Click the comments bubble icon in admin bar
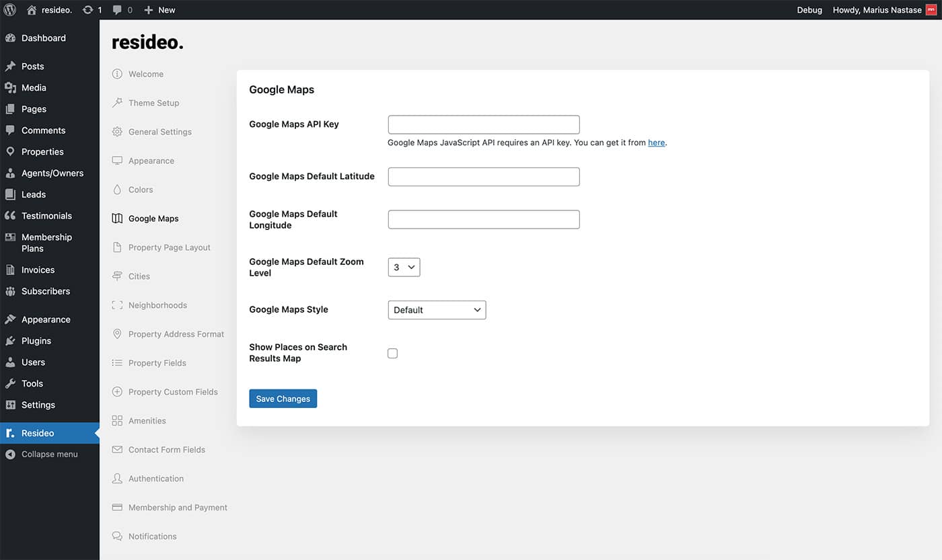Image resolution: width=942 pixels, height=560 pixels. pyautogui.click(x=118, y=10)
